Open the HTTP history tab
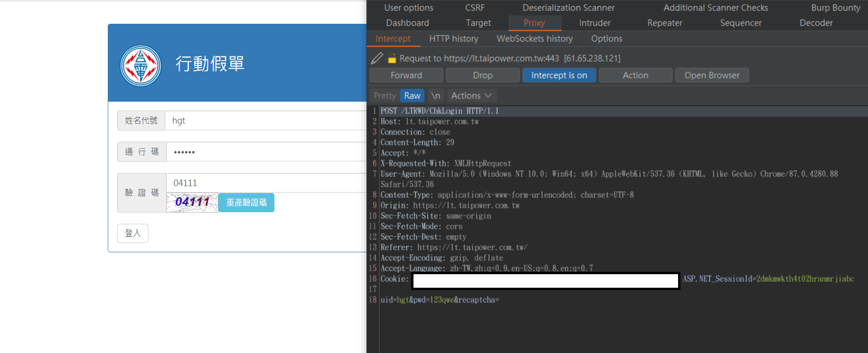Viewport: 868px width, 353px height. pos(454,39)
